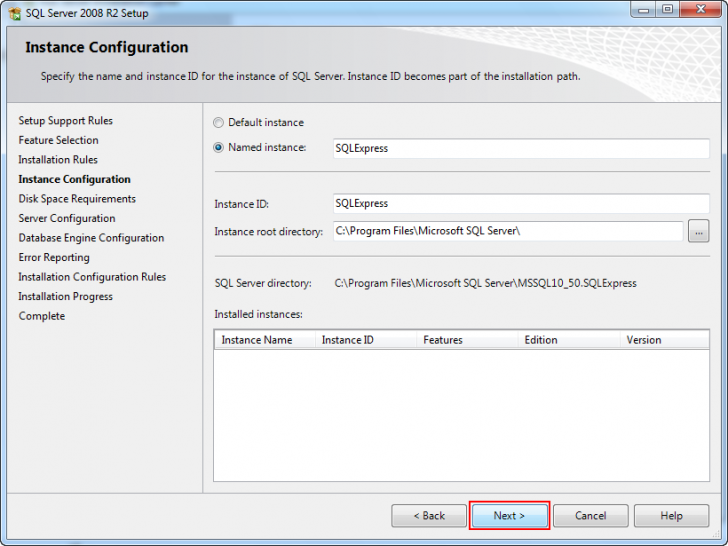The height and width of the screenshot is (546, 728).
Task: Minimize the setup window
Action: (x=644, y=9)
